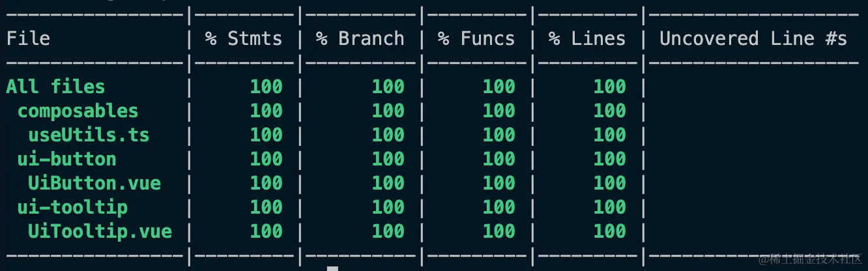
Task: Select the '% Stmts' column header
Action: click(x=244, y=38)
